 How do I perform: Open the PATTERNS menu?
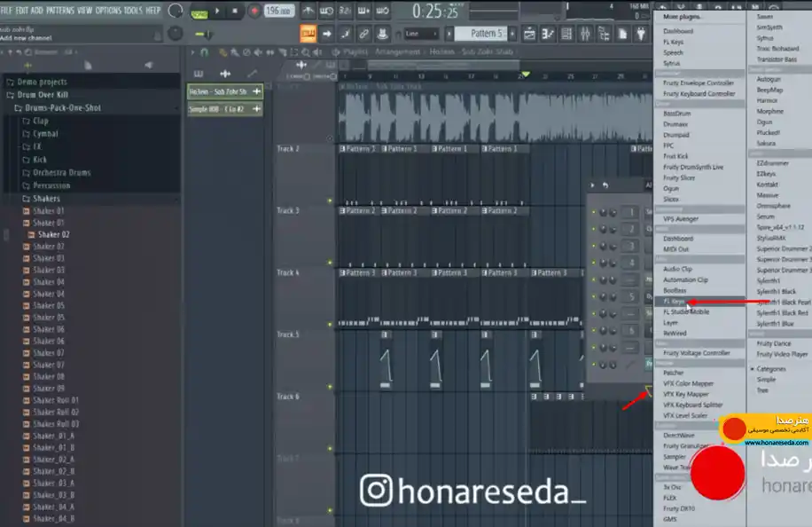(x=60, y=11)
